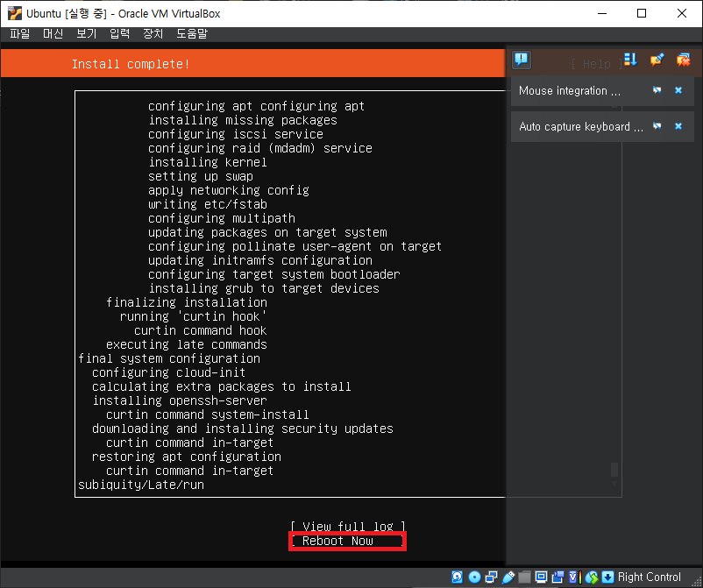Open the 장치 (Devices) menu

pyautogui.click(x=153, y=33)
